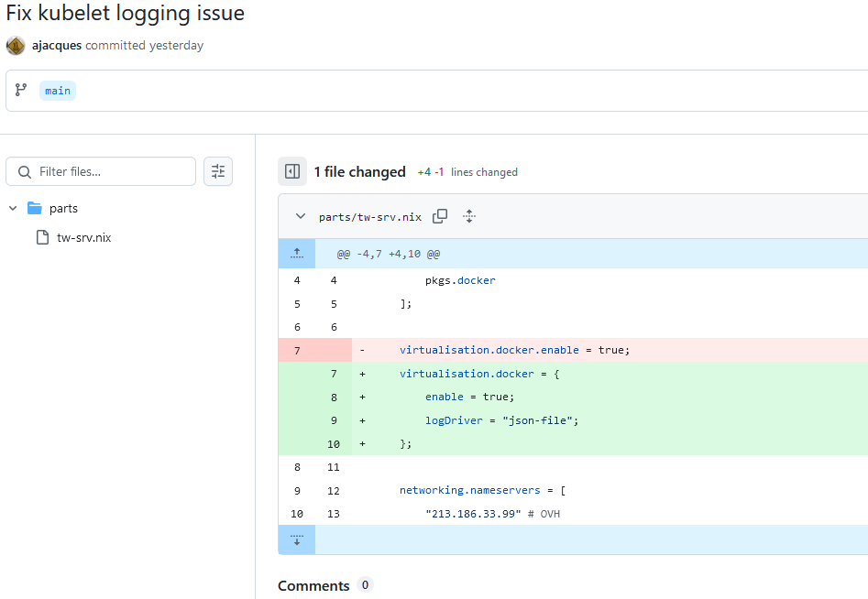
Task: Expand diff context above the hunk
Action: point(296,254)
